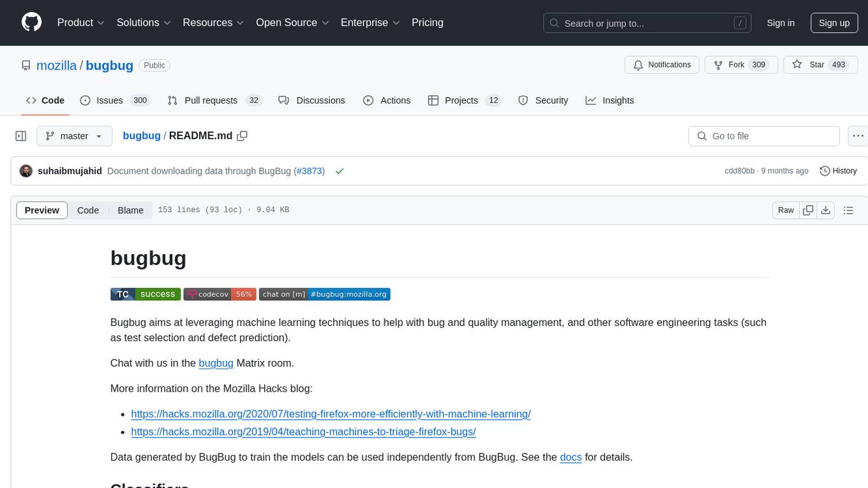Expand the file tree side panel
Screen dimensions: 868x488
tap(21, 136)
